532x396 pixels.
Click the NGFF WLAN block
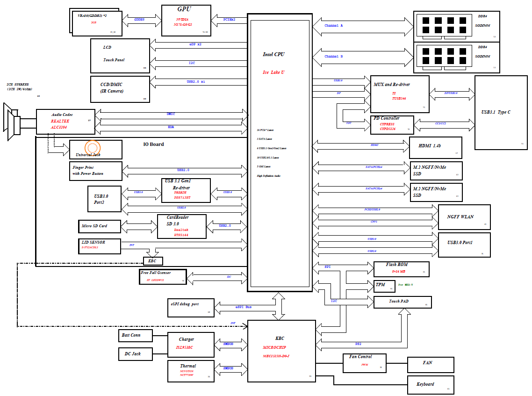(464, 217)
